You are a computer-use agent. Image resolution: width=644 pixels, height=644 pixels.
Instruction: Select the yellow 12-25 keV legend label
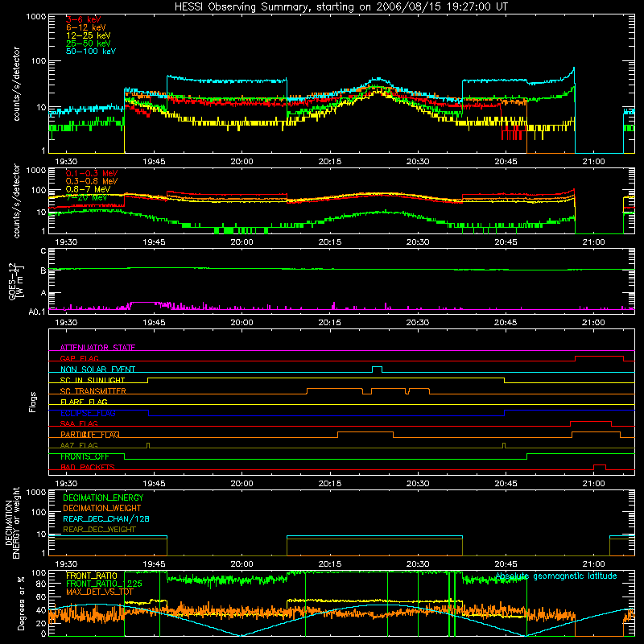pos(89,35)
